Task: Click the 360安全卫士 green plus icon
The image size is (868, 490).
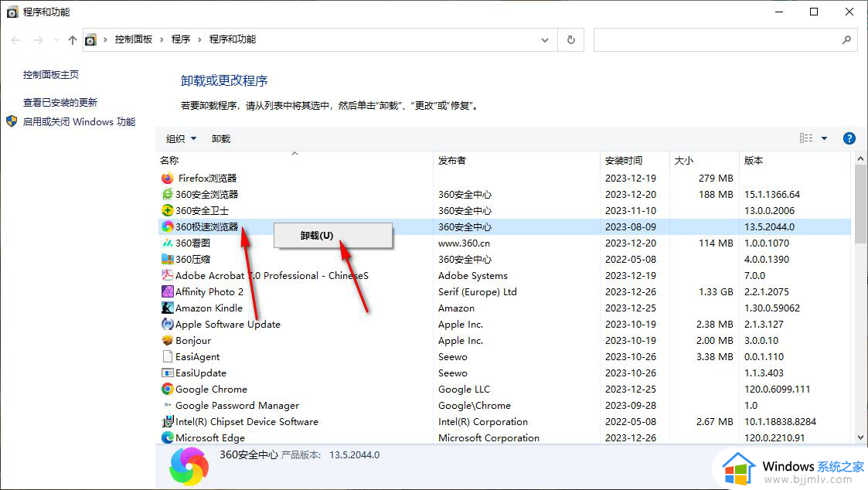Action: coord(167,210)
